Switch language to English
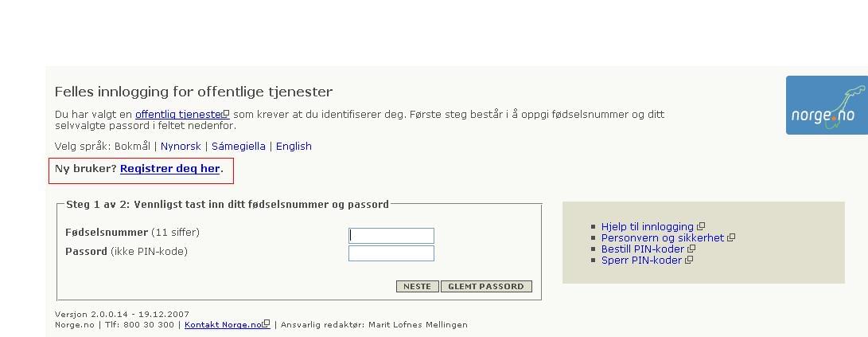 pyautogui.click(x=294, y=147)
